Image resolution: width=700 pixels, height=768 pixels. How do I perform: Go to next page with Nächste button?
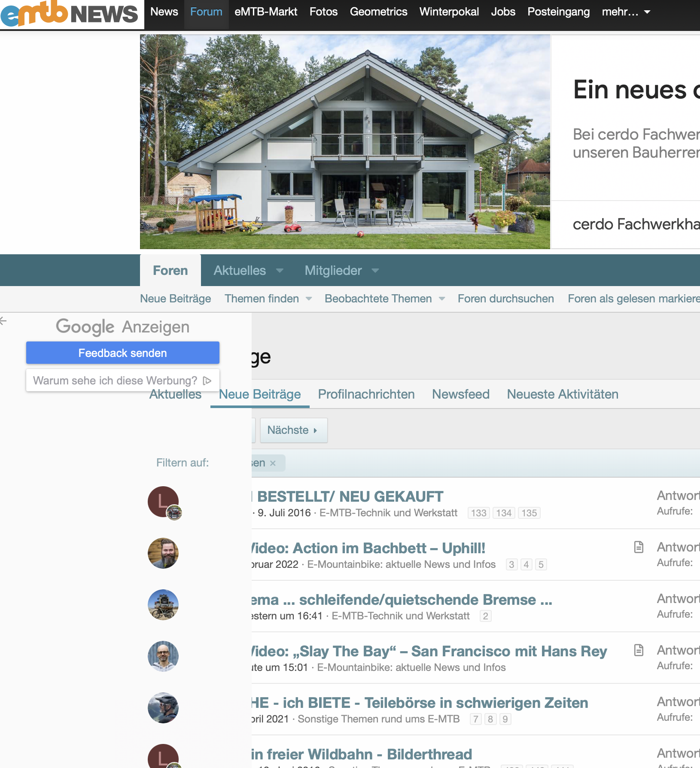click(x=293, y=430)
